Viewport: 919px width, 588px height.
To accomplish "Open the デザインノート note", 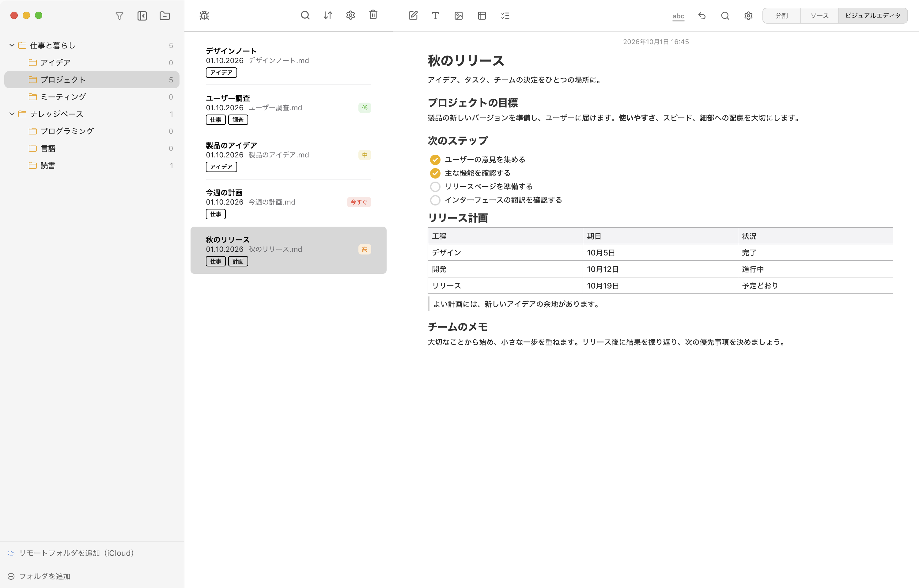I will click(288, 61).
